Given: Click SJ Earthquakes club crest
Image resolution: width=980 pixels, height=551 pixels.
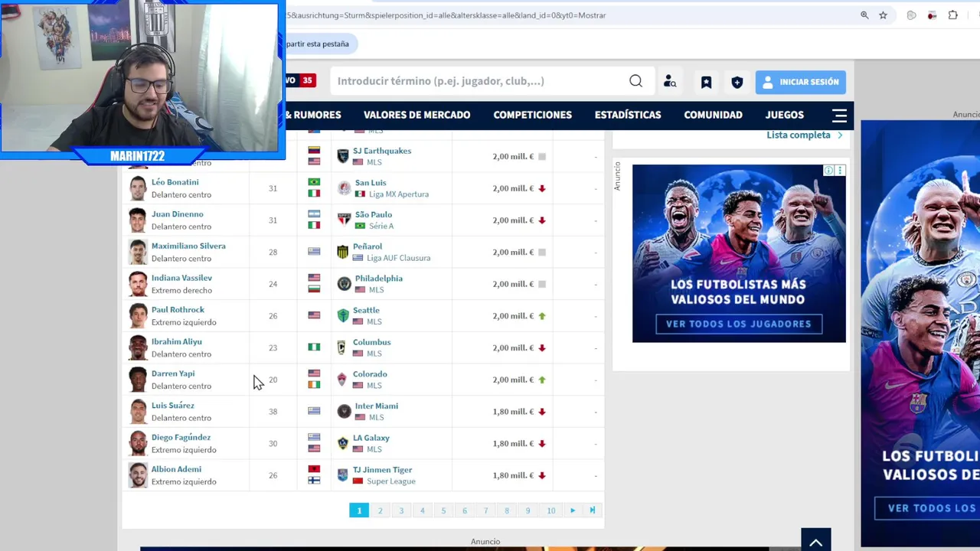Looking at the screenshot, I should point(343,156).
